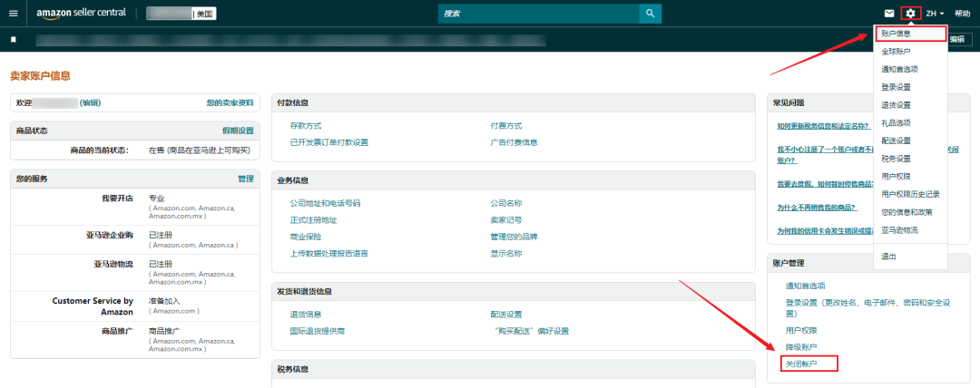Select 配送设置 in the settings dropdown menu
The image size is (980, 388).
point(895,141)
